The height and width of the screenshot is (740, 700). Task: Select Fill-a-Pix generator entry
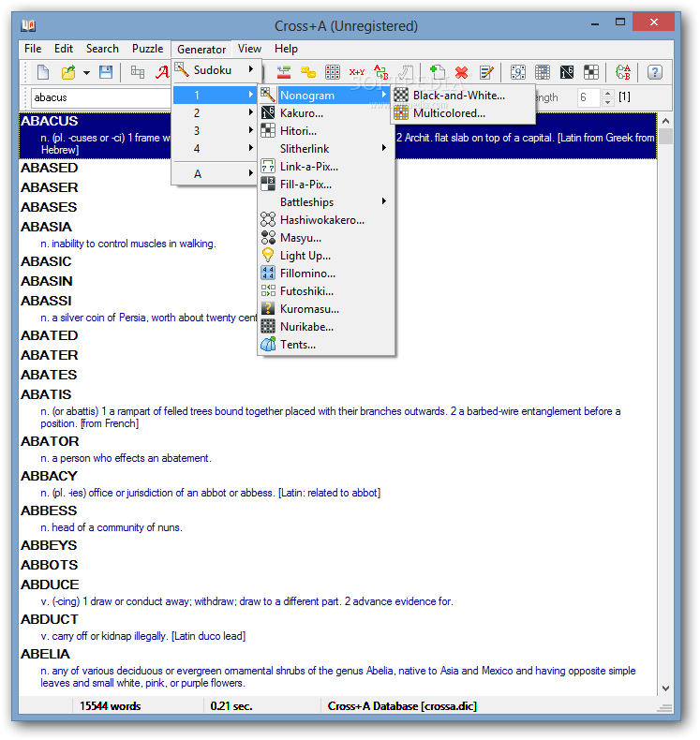click(x=326, y=185)
